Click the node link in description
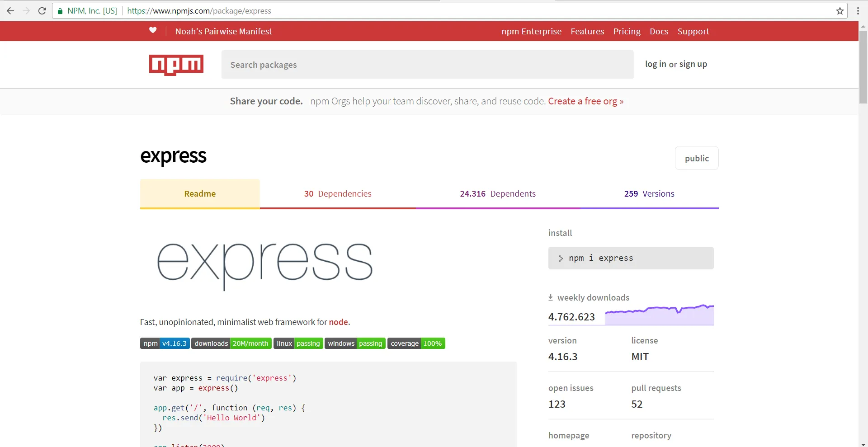 point(339,322)
